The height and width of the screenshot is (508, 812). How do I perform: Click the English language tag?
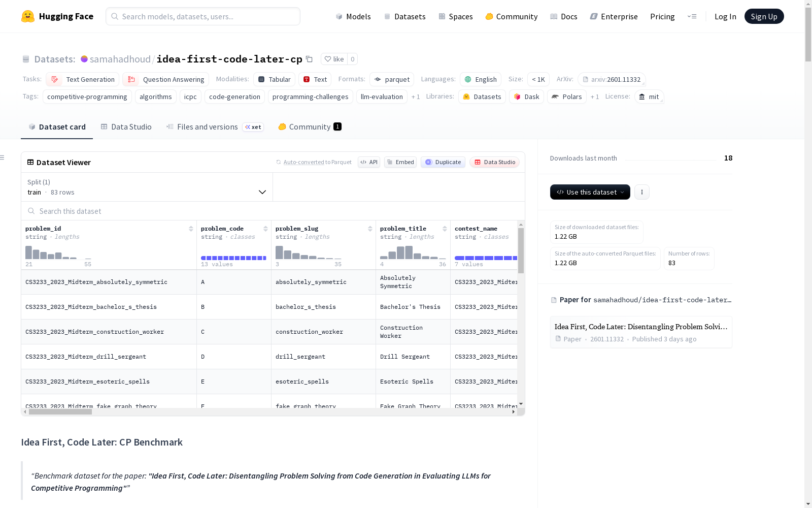481,79
